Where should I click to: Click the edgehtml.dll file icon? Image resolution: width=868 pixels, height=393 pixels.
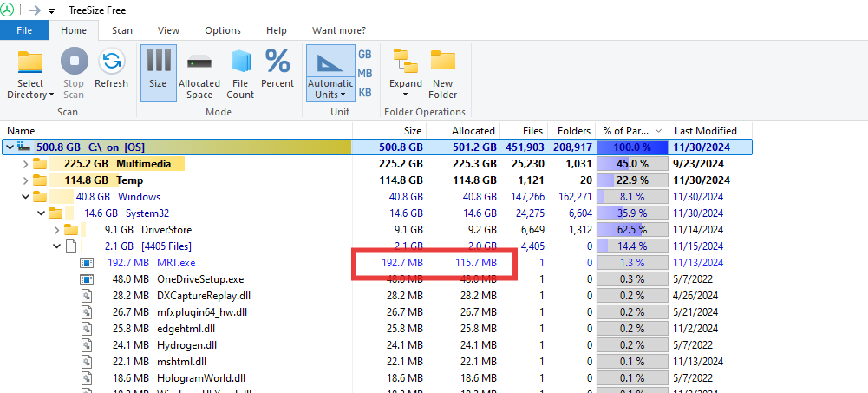(x=87, y=328)
